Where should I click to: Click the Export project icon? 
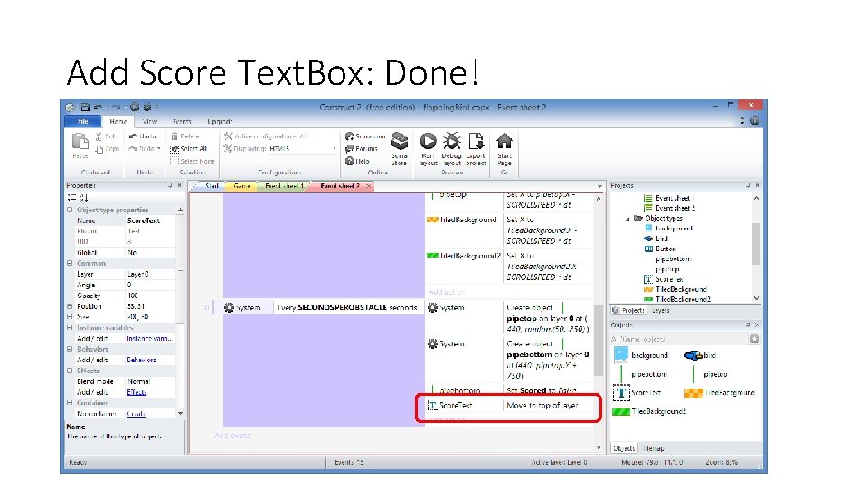pos(476,141)
